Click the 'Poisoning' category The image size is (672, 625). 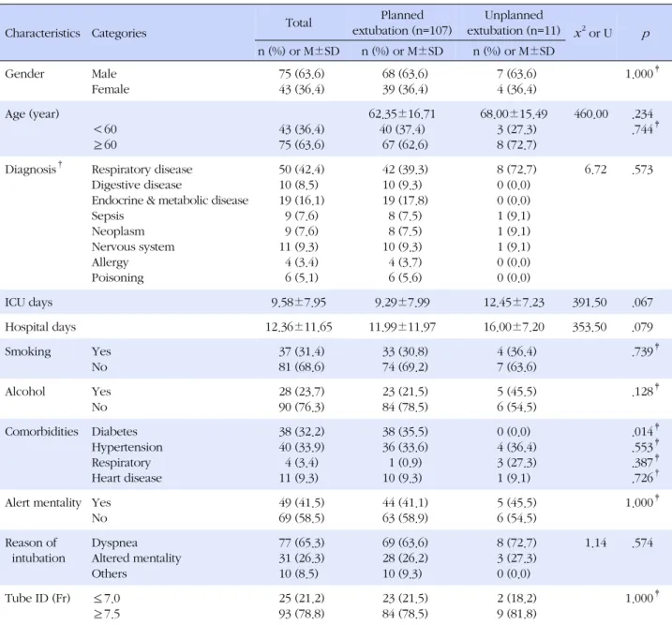click(117, 277)
